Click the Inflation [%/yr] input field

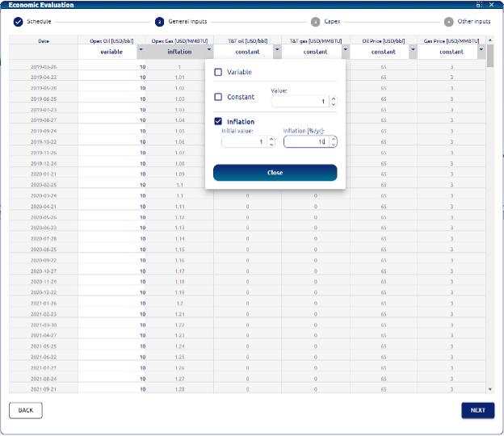(x=305, y=142)
